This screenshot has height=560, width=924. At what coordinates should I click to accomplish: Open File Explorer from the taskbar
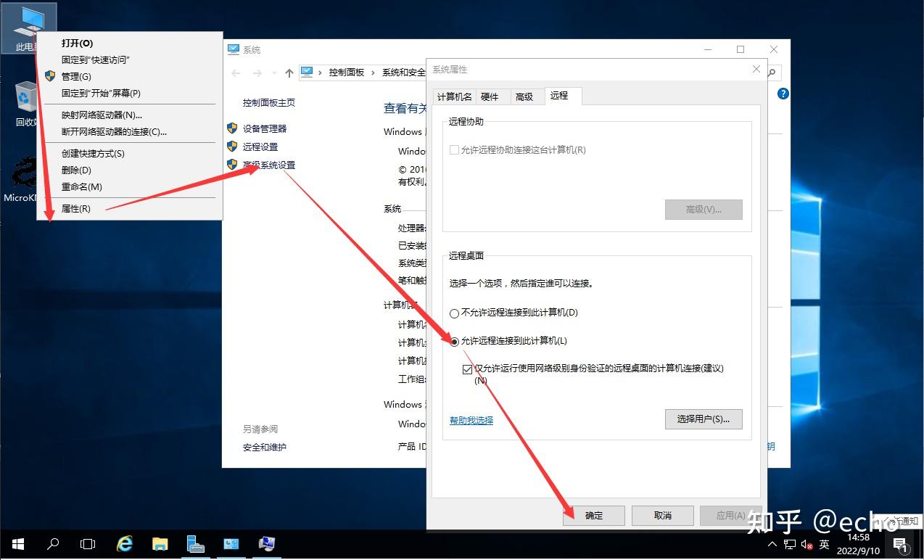point(160,543)
